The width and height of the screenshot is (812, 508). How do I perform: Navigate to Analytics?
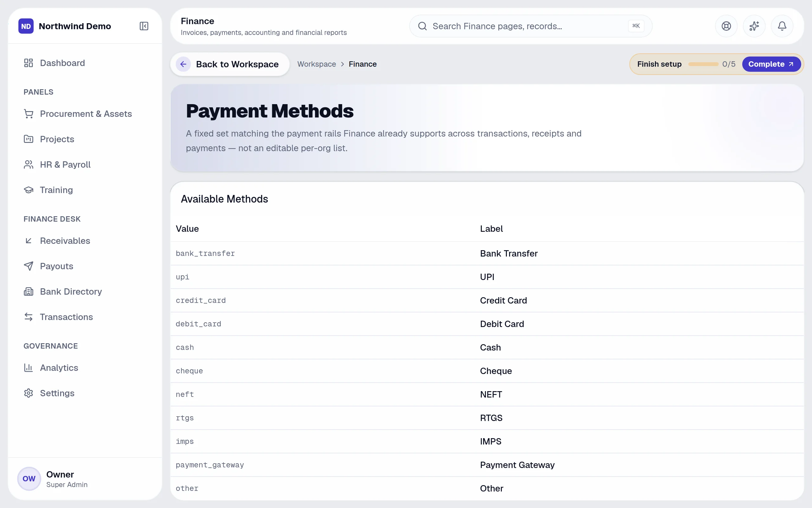85,368
